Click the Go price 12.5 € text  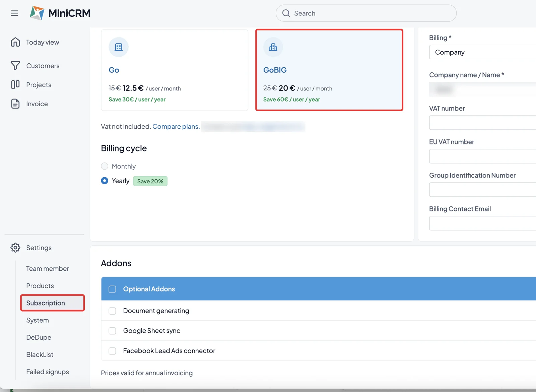click(x=133, y=88)
